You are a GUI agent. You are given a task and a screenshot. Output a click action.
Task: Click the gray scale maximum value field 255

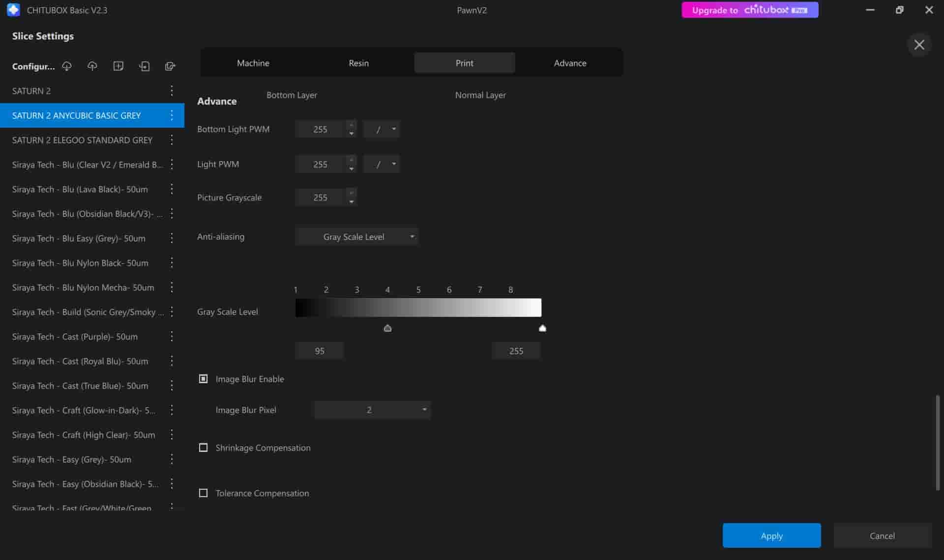tap(516, 351)
